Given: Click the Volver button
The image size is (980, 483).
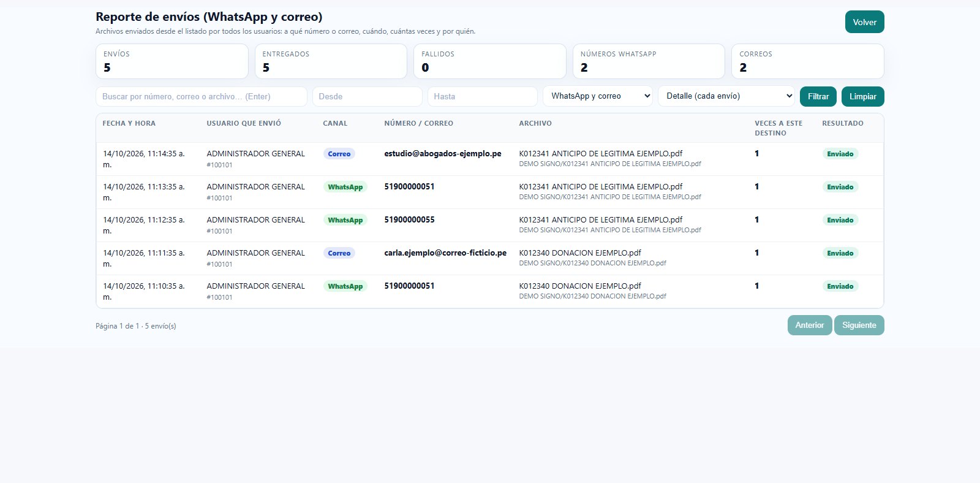Looking at the screenshot, I should tap(864, 22).
